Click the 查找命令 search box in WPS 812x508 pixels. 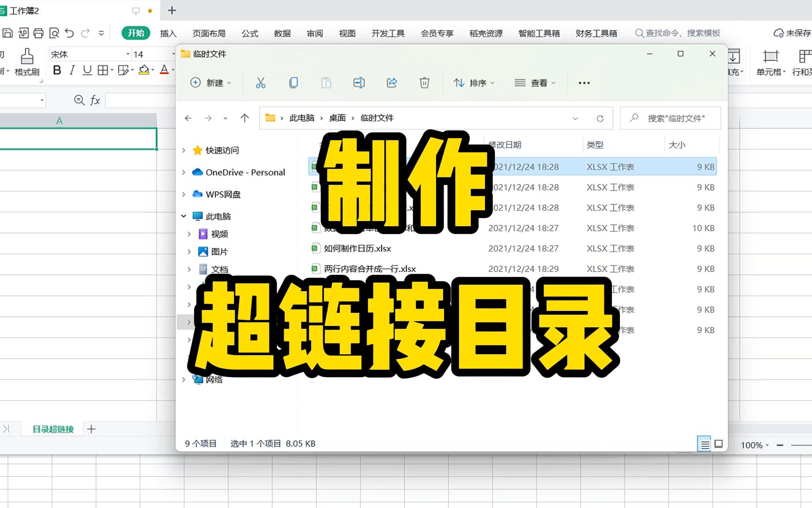pyautogui.click(x=678, y=33)
